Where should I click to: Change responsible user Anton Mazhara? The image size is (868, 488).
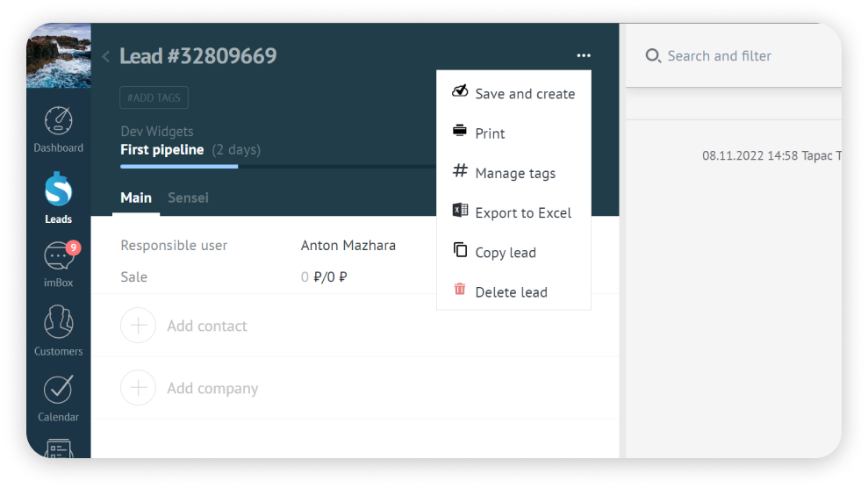[348, 245]
